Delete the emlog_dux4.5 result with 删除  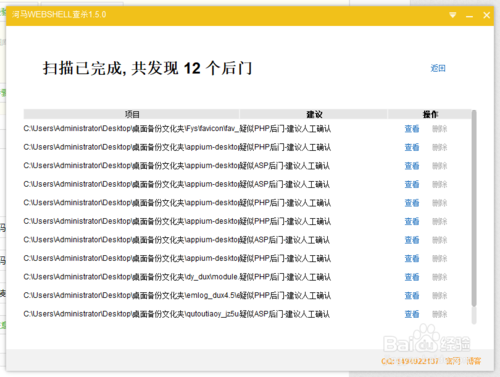coord(439,295)
